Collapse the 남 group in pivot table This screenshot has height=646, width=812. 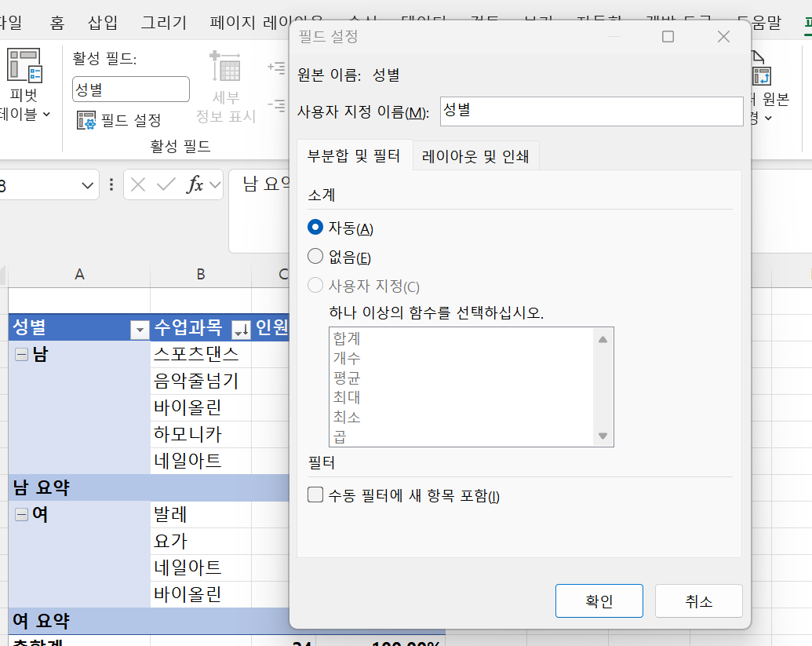point(21,355)
